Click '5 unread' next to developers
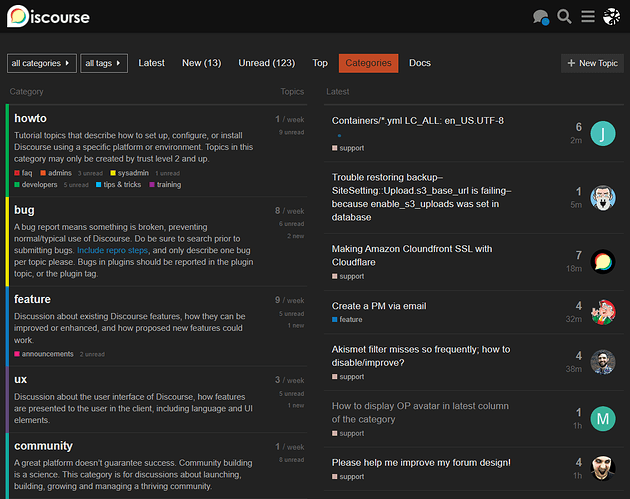This screenshot has height=499, width=630. [x=76, y=185]
